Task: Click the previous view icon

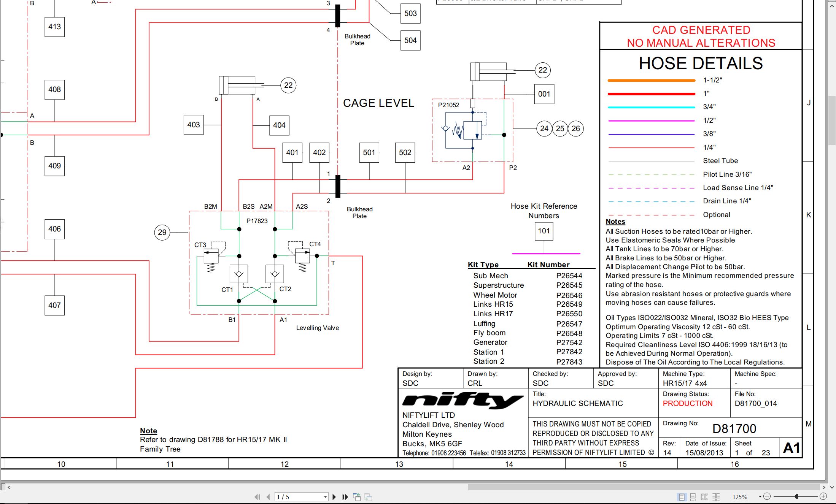Action: pyautogui.click(x=357, y=497)
